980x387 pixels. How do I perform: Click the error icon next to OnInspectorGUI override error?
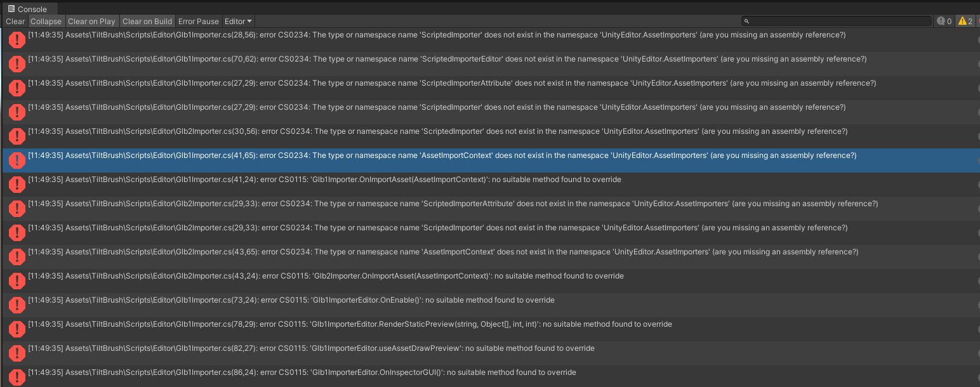pos(17,377)
